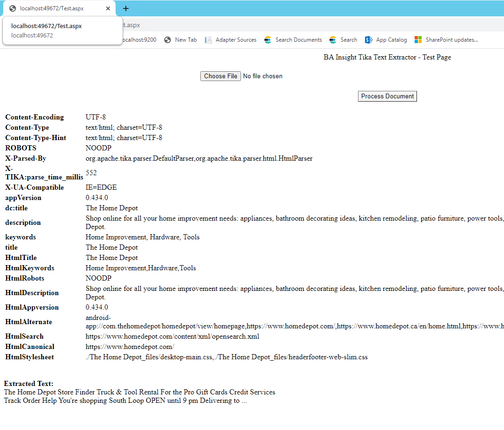
Task: Close the localhost Test.aspx tab
Action: (x=109, y=8)
